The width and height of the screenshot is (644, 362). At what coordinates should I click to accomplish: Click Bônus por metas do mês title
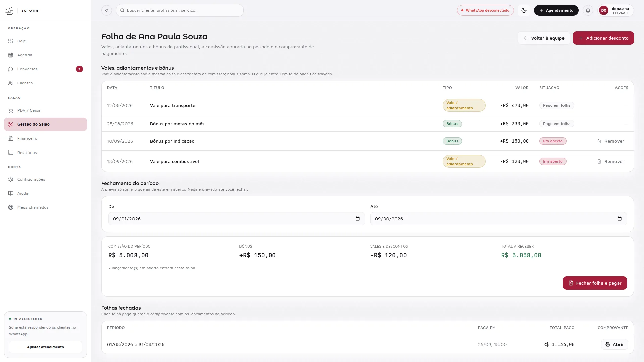(x=177, y=124)
